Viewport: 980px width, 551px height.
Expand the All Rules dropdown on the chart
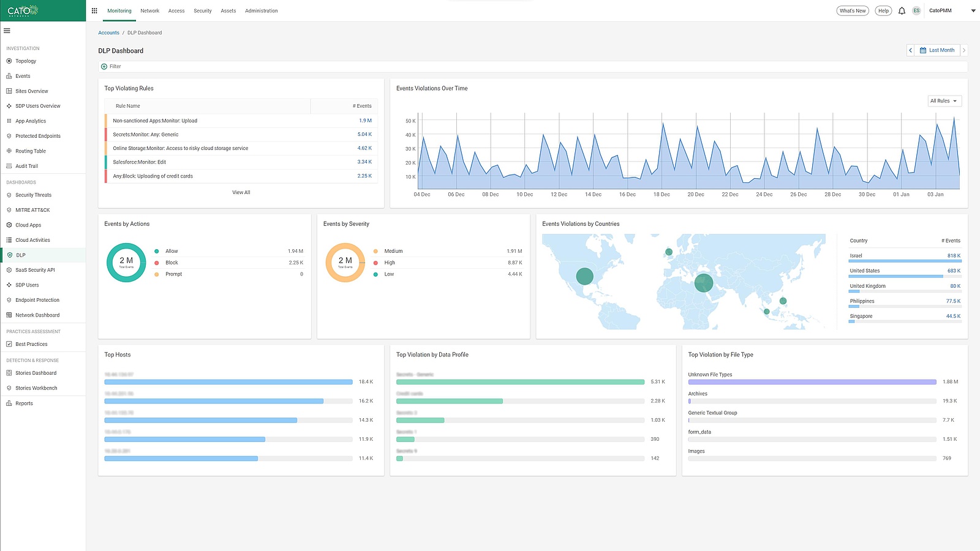(944, 100)
